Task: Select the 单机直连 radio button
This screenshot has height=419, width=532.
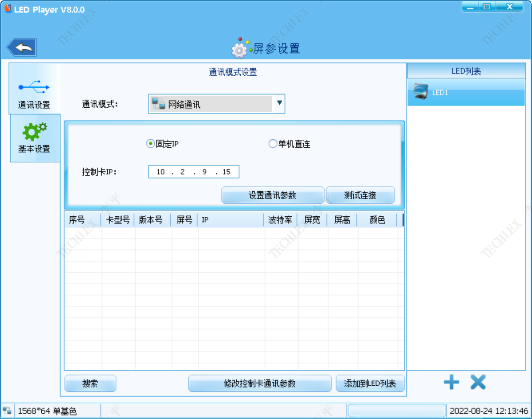Action: tap(273, 144)
